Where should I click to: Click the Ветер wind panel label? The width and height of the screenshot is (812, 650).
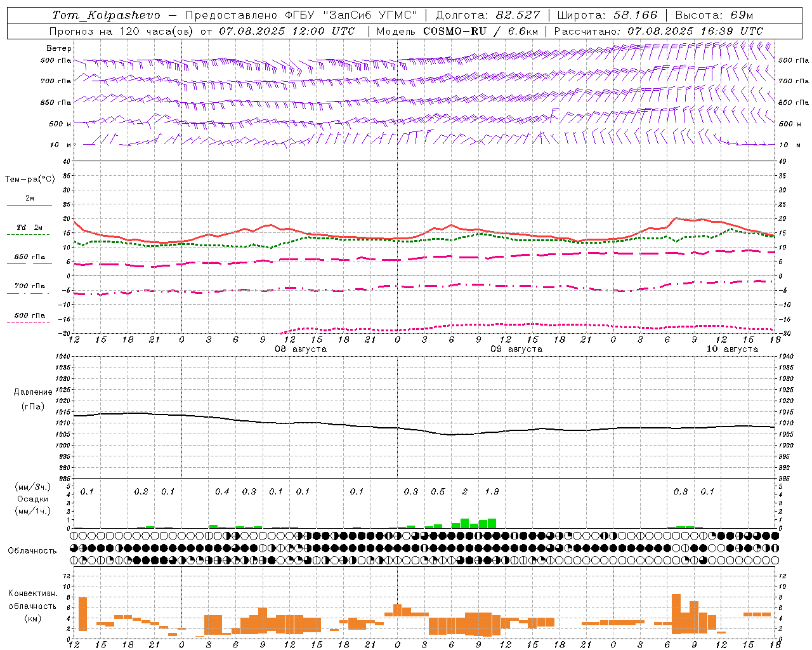point(59,48)
